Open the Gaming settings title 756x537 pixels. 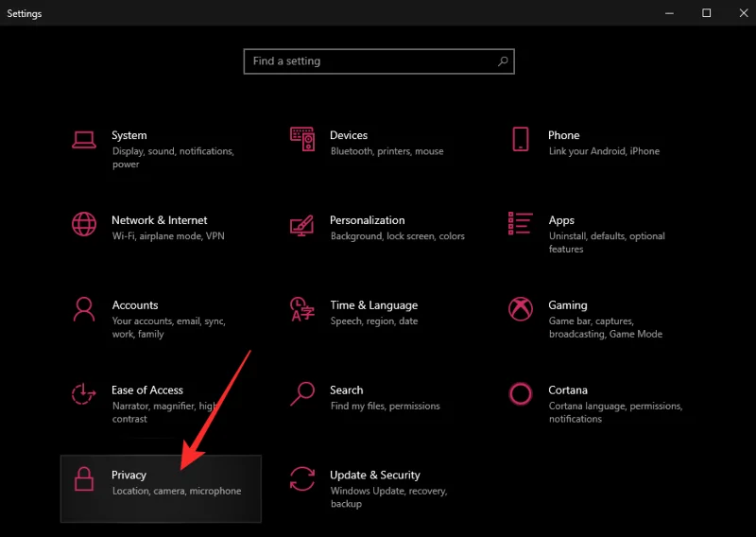click(568, 305)
